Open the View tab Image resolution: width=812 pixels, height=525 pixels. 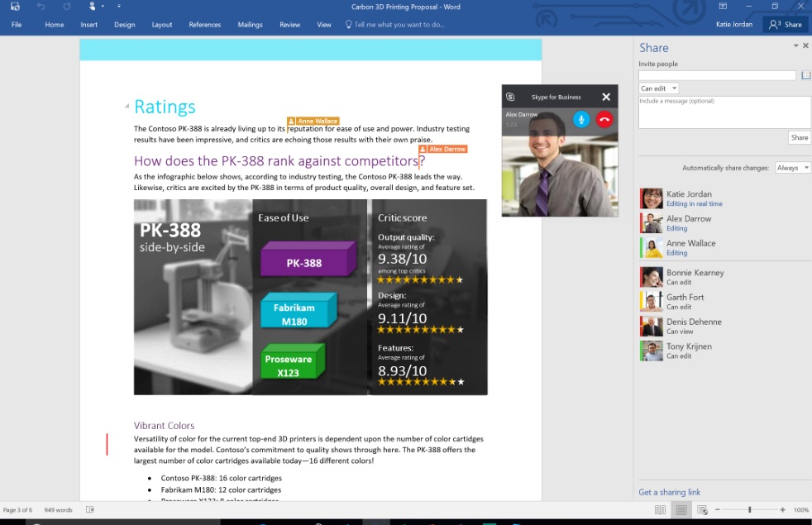[324, 24]
